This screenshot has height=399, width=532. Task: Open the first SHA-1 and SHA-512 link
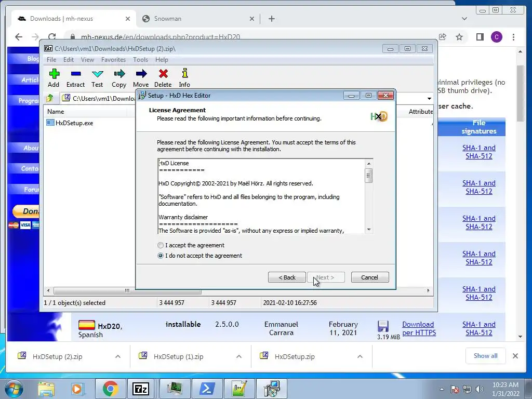[478, 152]
